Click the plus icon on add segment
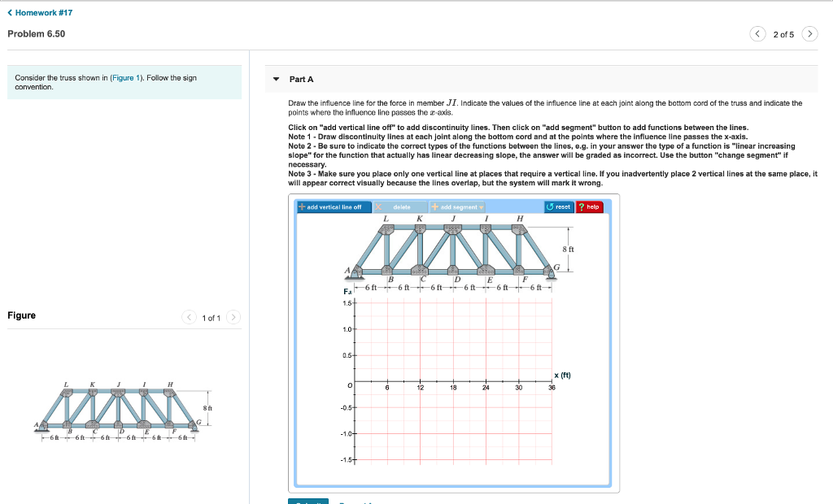Image resolution: width=833 pixels, height=504 pixels. (x=435, y=206)
